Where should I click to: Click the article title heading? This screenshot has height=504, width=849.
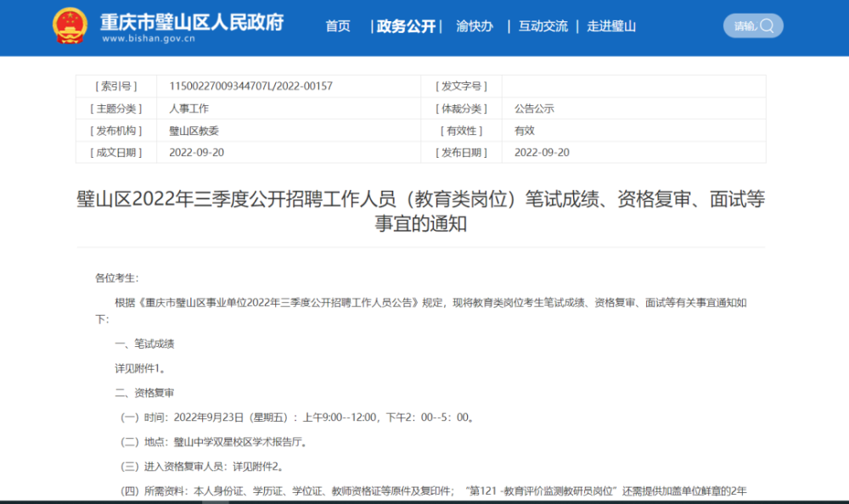[421, 211]
